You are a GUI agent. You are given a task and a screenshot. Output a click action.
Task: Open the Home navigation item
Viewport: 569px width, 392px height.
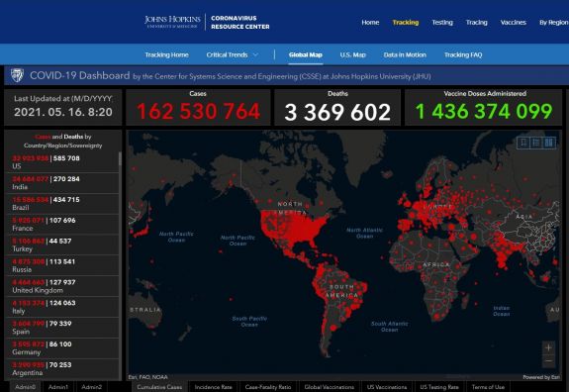click(x=370, y=23)
